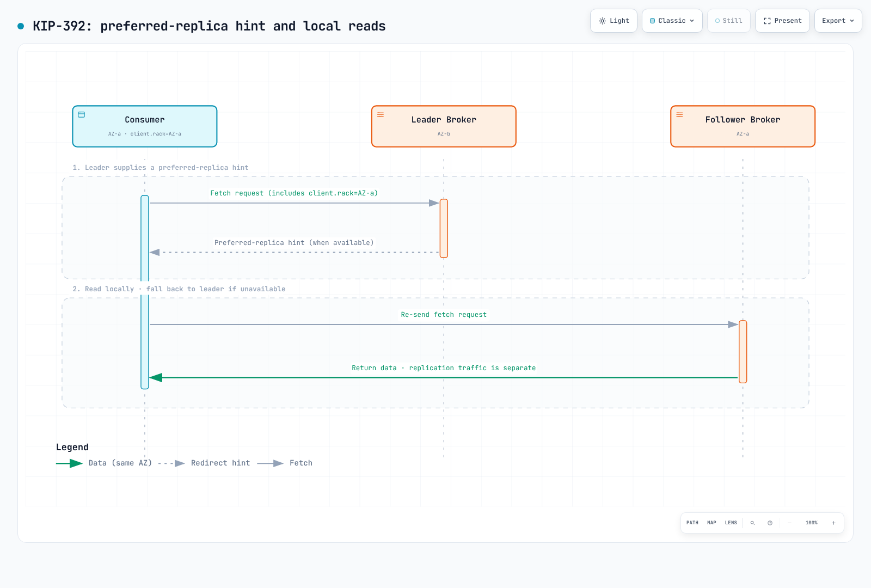
Task: Click the Leader Broker node icon
Action: [x=381, y=115]
